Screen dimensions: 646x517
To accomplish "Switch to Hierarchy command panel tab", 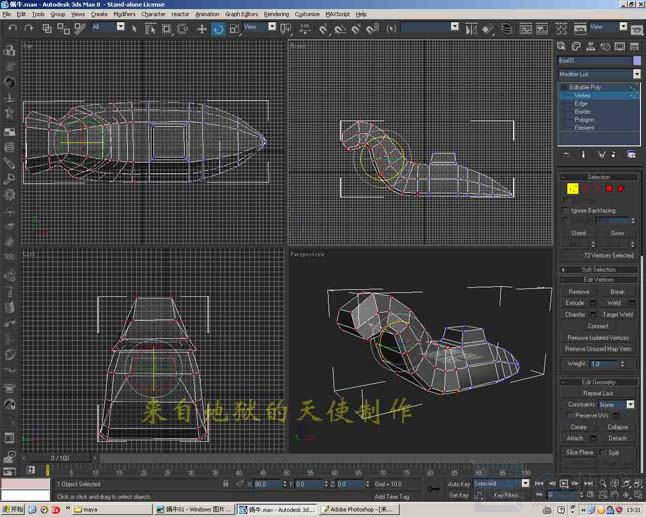I will 590,47.
